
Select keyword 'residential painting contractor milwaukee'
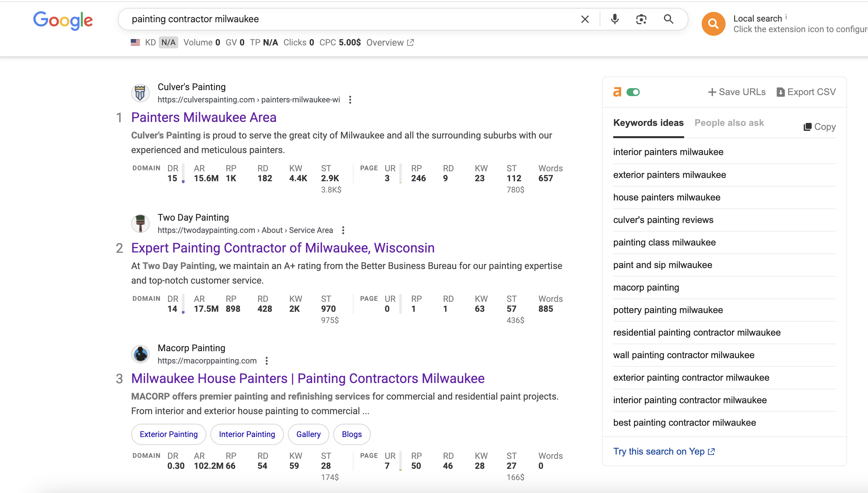pos(697,333)
